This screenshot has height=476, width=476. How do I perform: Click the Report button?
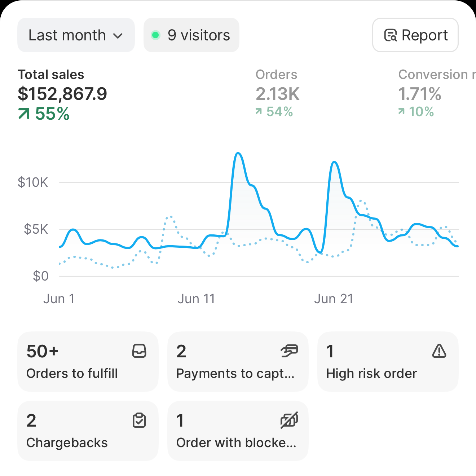(x=415, y=35)
